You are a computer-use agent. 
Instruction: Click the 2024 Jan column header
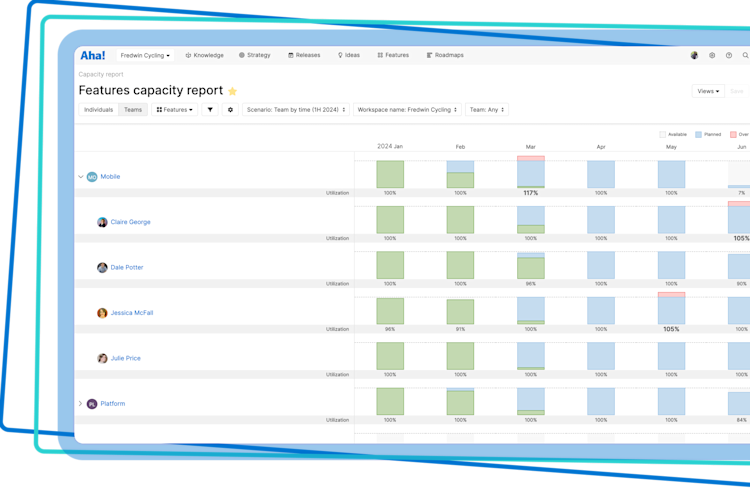pyautogui.click(x=390, y=146)
